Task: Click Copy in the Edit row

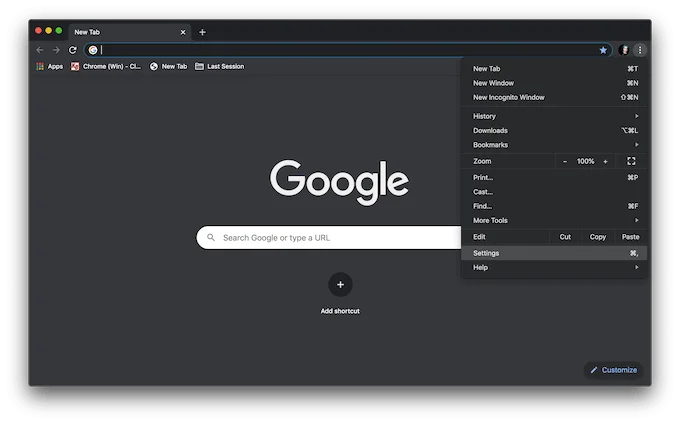Action: click(x=597, y=237)
